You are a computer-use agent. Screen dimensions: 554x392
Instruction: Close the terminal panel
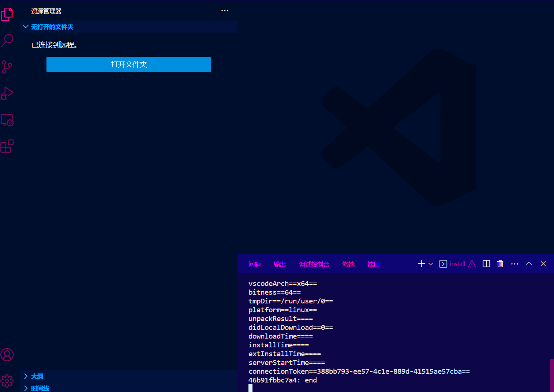click(543, 264)
